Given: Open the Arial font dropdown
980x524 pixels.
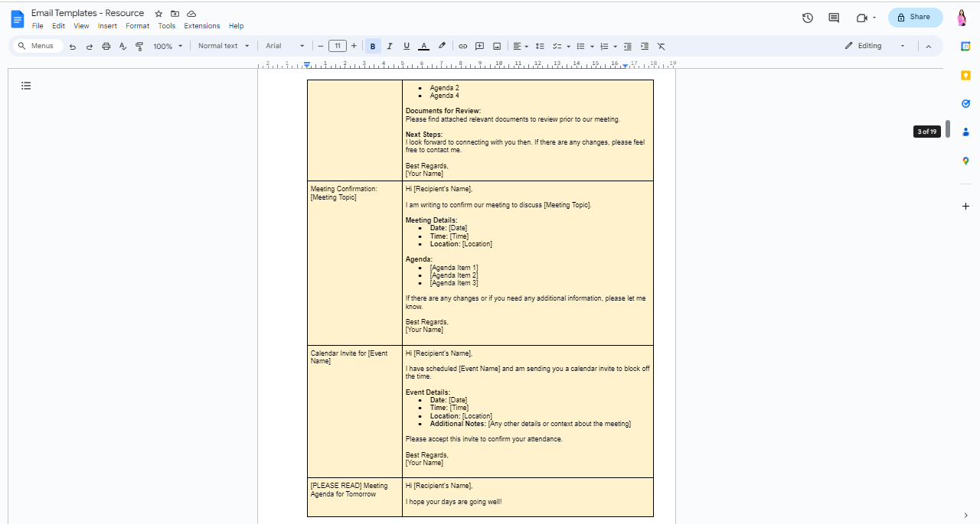Looking at the screenshot, I should [285, 46].
